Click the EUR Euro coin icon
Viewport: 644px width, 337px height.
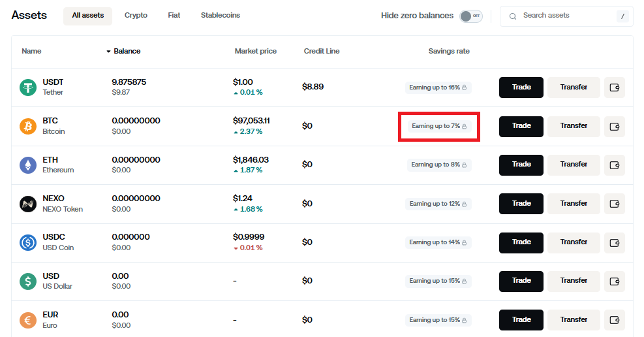click(x=28, y=320)
